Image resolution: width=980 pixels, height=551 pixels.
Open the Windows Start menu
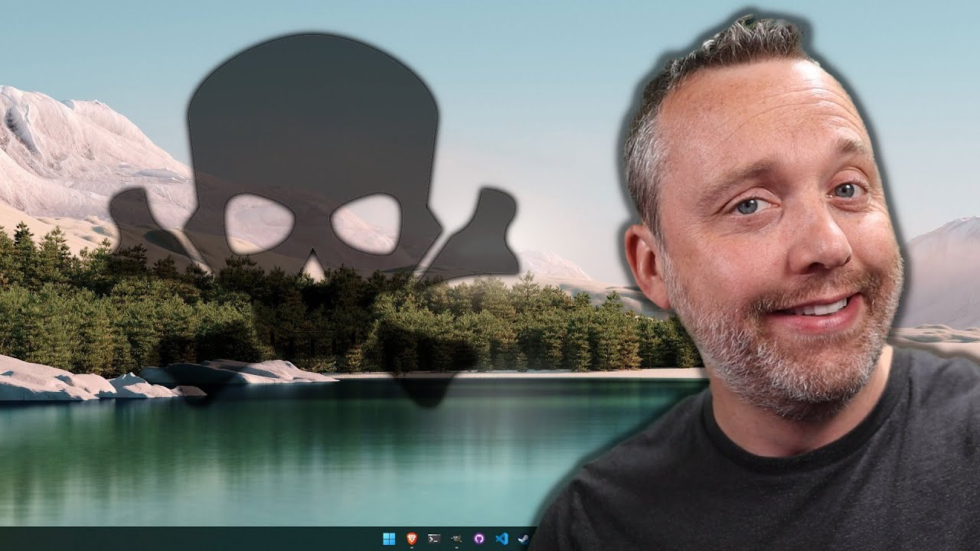pyautogui.click(x=389, y=539)
